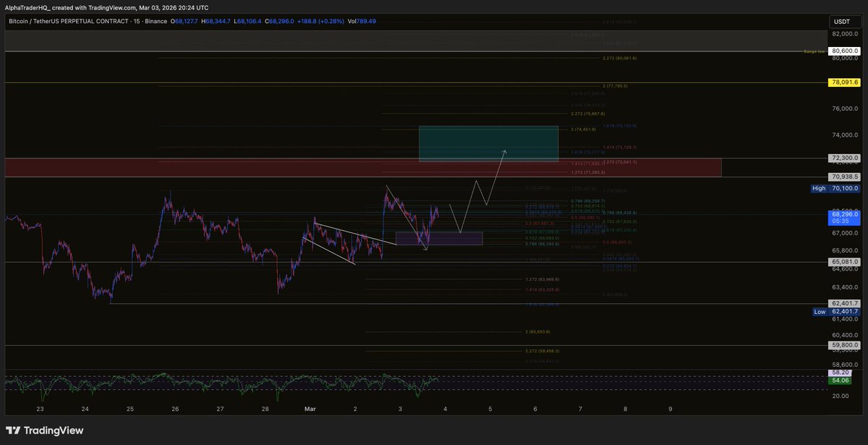Select the 80,600.0 price label
The height and width of the screenshot is (445, 868).
click(845, 51)
